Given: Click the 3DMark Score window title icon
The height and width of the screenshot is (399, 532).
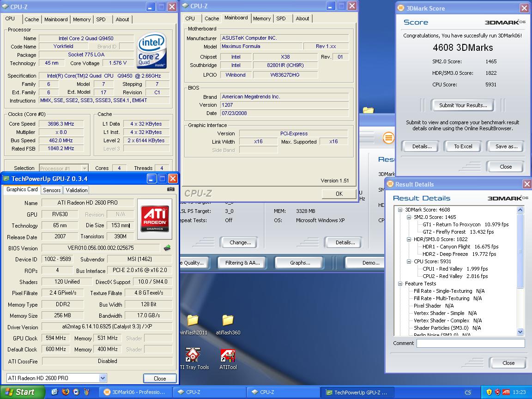Looking at the screenshot, I should 401,8.
